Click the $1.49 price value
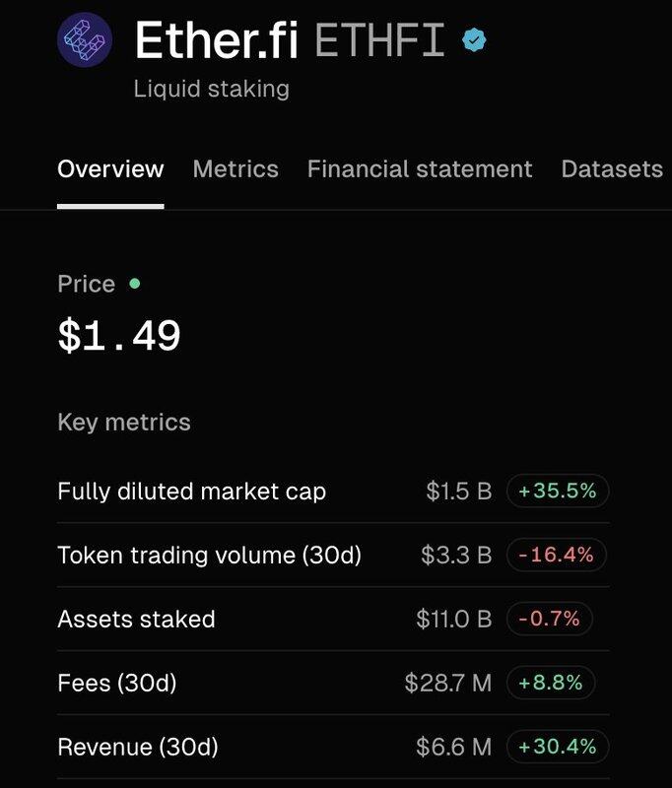 click(x=119, y=335)
